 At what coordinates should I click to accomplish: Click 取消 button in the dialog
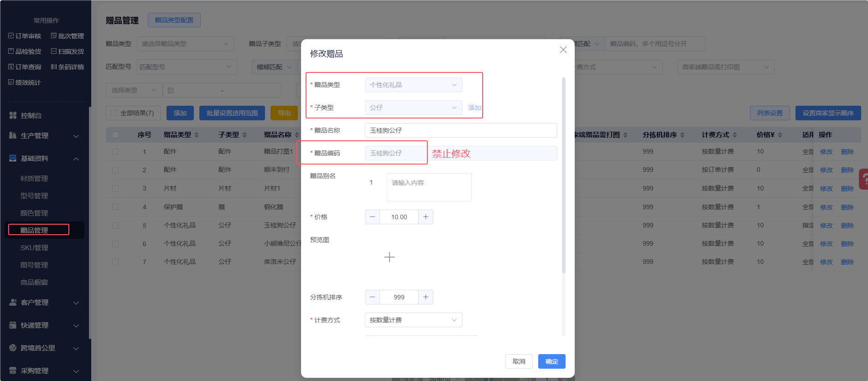pos(519,361)
